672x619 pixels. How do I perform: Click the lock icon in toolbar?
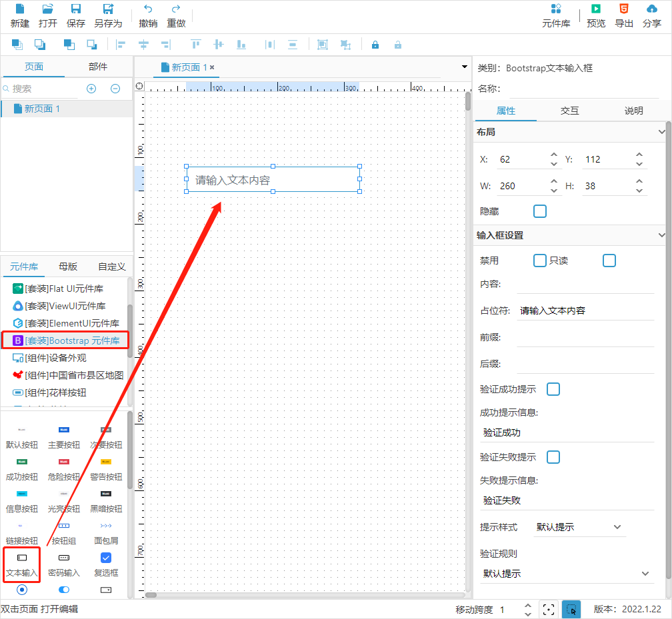click(375, 45)
